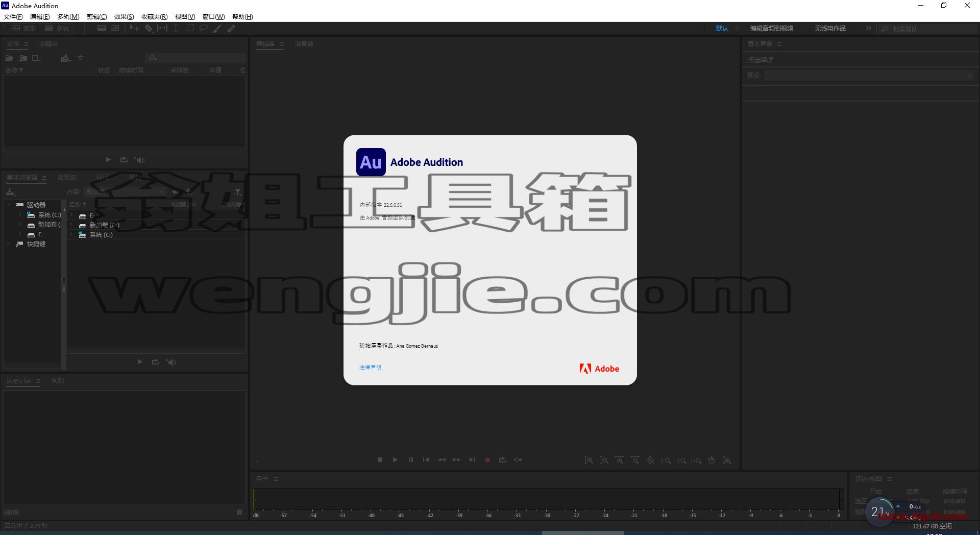The width and height of the screenshot is (980, 535).
Task: Expand the 新加卷 (D:) row in the file list
Action: pos(72,225)
